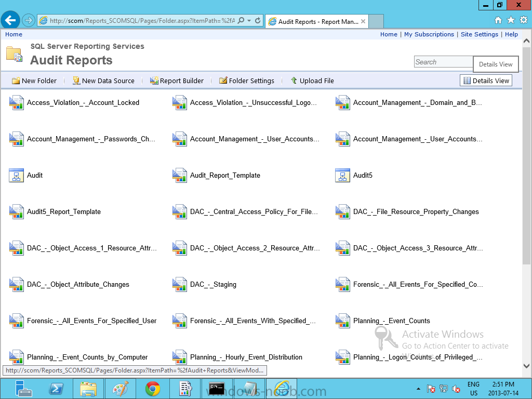Open DAC_-_Object_Access_2_Resource_Attr... report link

255,248
